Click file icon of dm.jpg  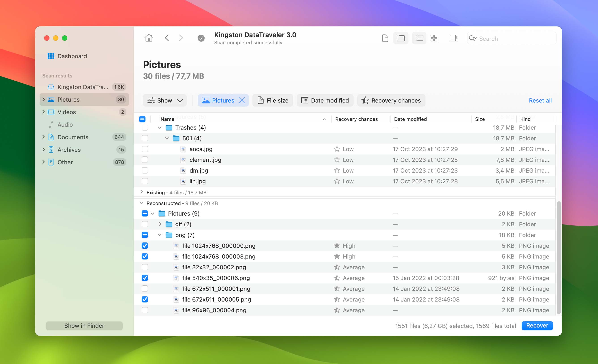(x=183, y=170)
